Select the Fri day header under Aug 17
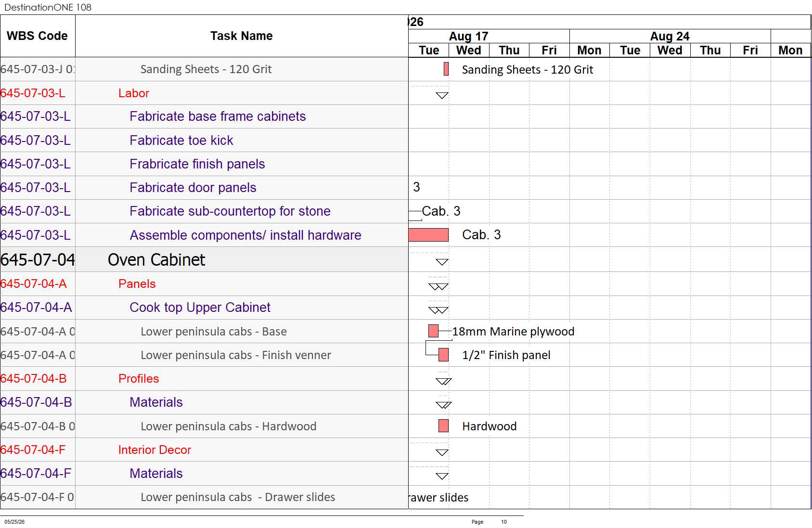The width and height of the screenshot is (812, 528). point(549,51)
